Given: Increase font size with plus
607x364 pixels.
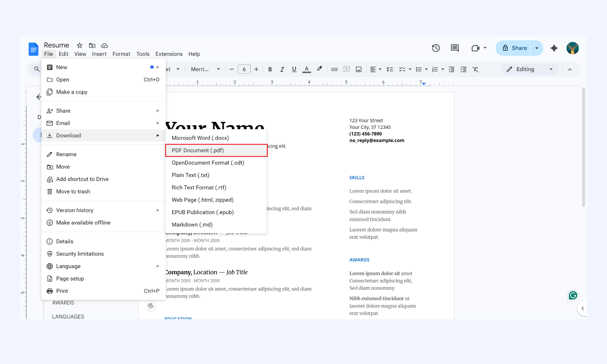Looking at the screenshot, I should click(256, 69).
